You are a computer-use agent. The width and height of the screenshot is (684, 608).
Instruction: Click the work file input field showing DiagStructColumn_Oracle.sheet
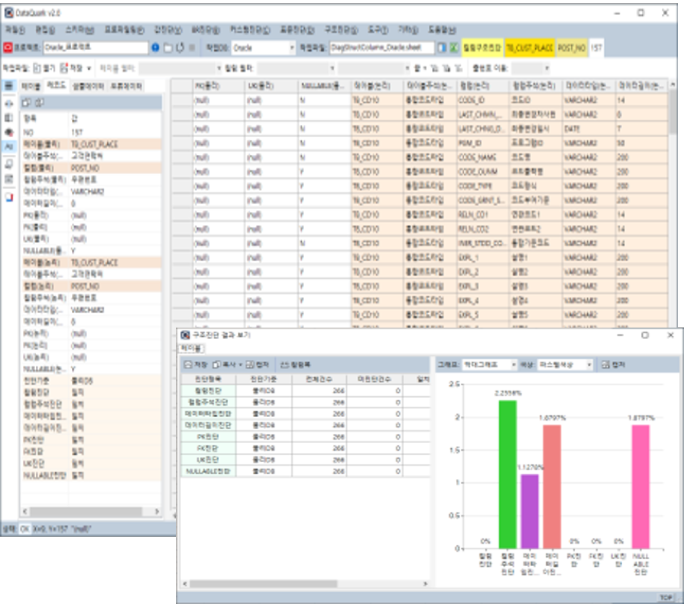(x=382, y=47)
